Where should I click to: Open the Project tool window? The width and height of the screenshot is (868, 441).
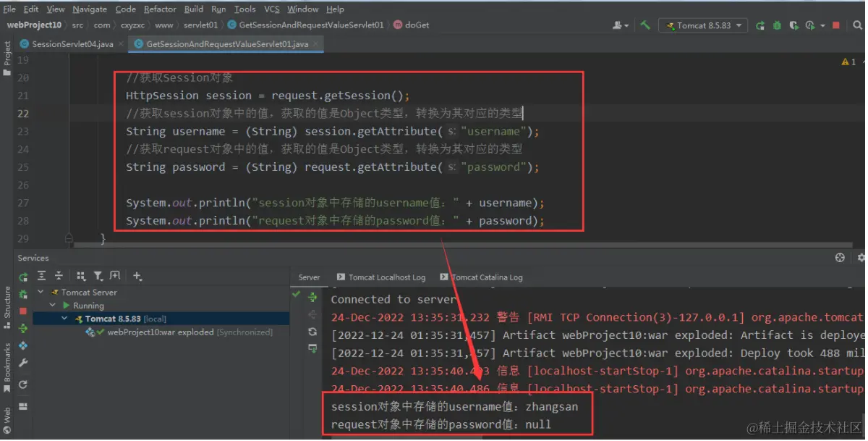(7, 56)
